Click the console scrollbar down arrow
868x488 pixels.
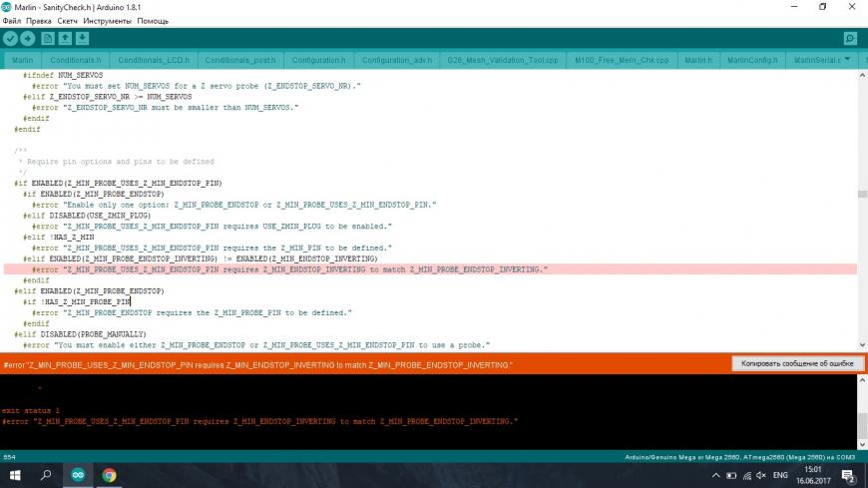[x=862, y=444]
